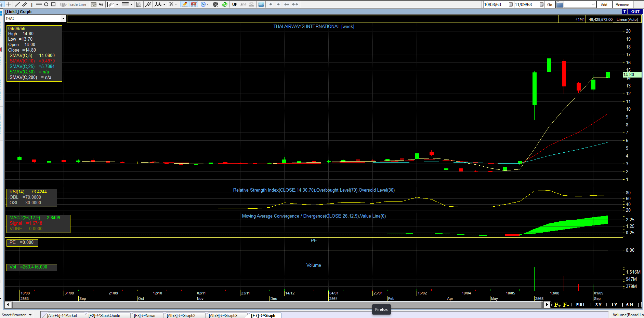The height and width of the screenshot is (318, 644).
Task: Select the 1Y time range
Action: coord(614,305)
